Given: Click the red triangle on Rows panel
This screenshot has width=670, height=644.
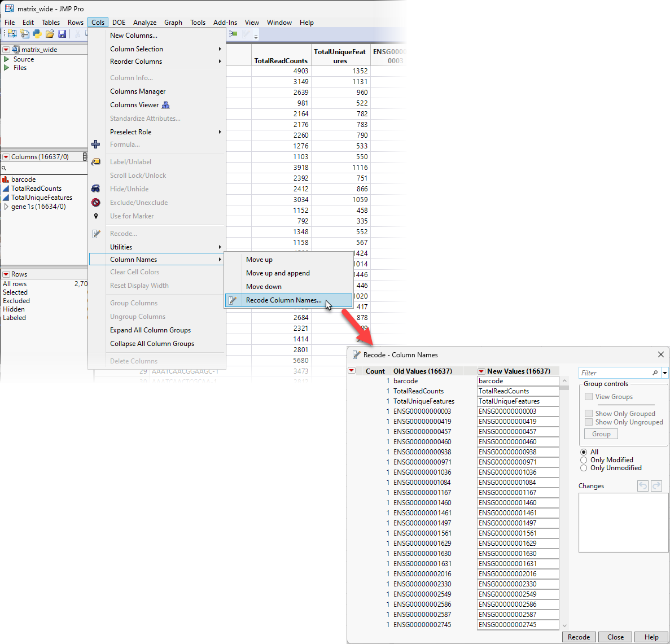Looking at the screenshot, I should tap(6, 274).
